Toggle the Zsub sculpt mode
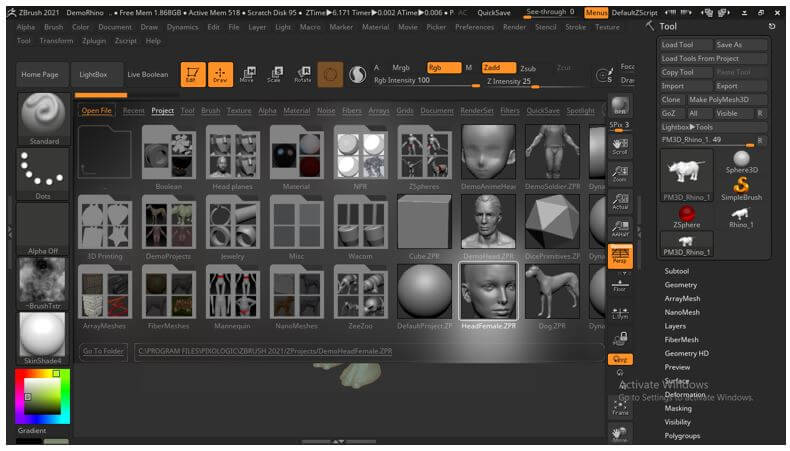The image size is (790, 451). [x=528, y=69]
